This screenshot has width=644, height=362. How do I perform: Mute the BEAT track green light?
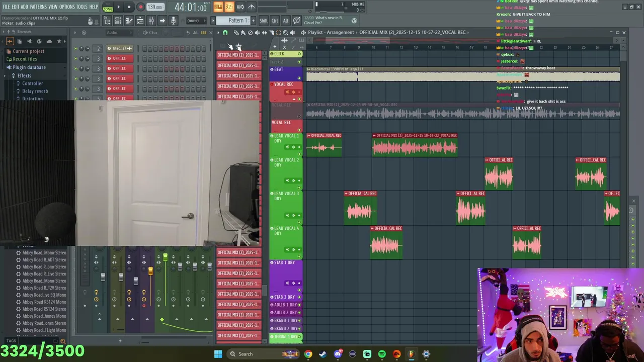coord(299,78)
